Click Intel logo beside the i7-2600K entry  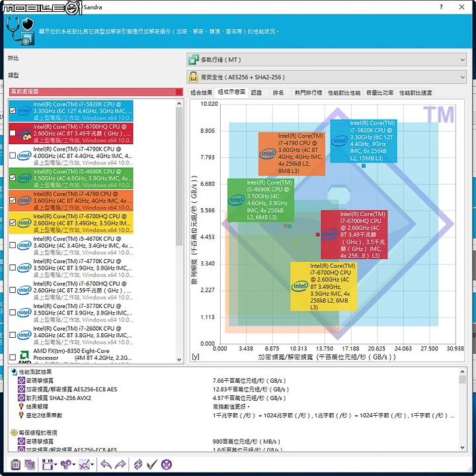click(24, 335)
